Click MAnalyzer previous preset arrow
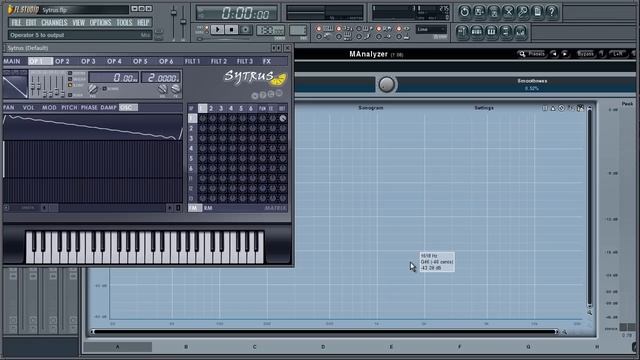The image size is (640, 360). pos(554,54)
